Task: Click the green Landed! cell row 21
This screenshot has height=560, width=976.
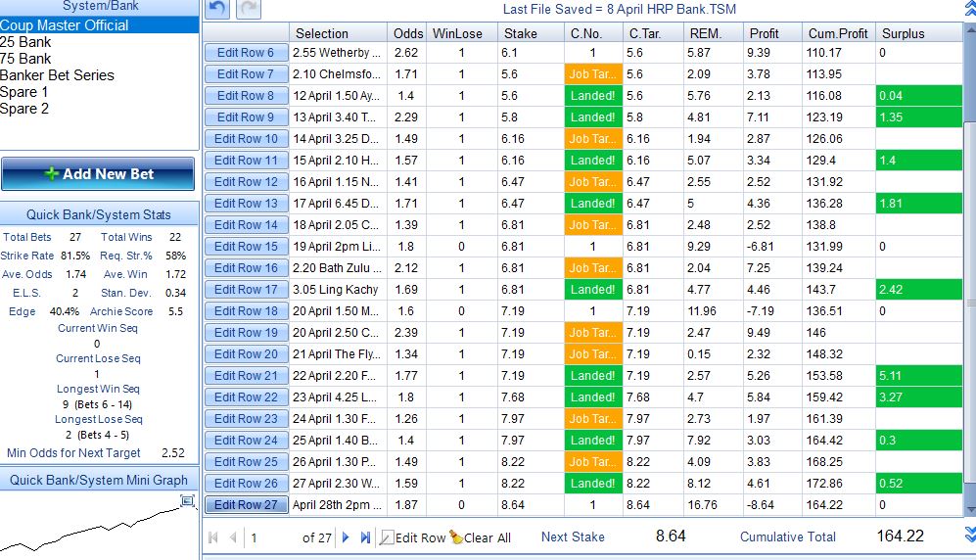Action: (x=593, y=376)
